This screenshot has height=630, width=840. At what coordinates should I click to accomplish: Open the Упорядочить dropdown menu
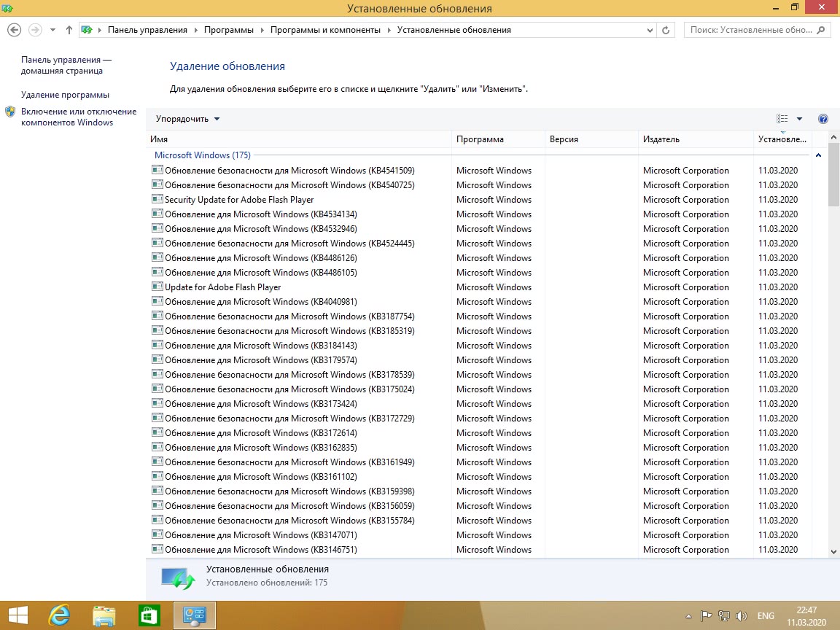(x=187, y=119)
